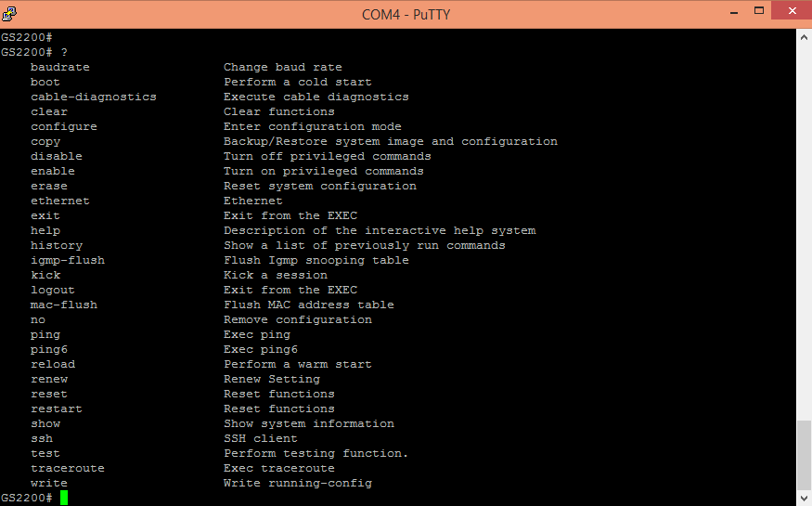Click the scrollbar up arrow
Image resolution: width=812 pixels, height=506 pixels.
(x=805, y=35)
